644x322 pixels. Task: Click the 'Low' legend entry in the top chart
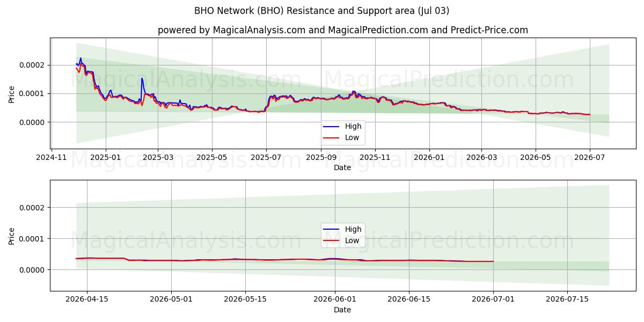tap(352, 137)
